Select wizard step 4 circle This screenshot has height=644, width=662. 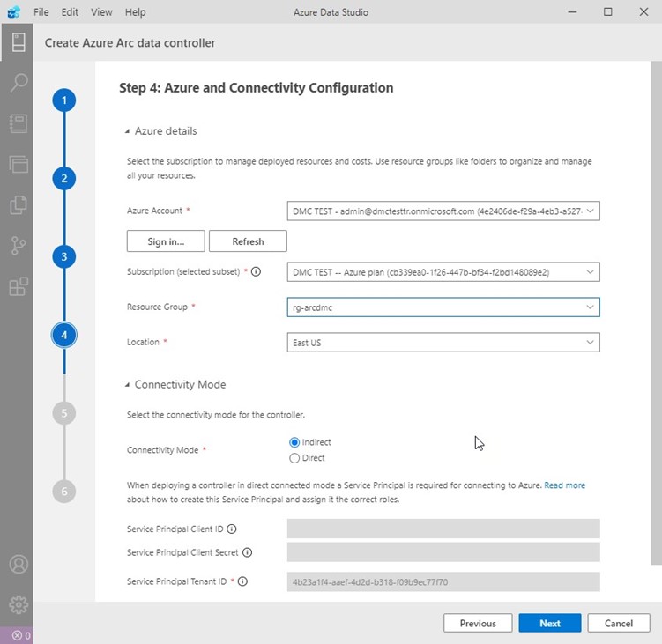pos(64,335)
